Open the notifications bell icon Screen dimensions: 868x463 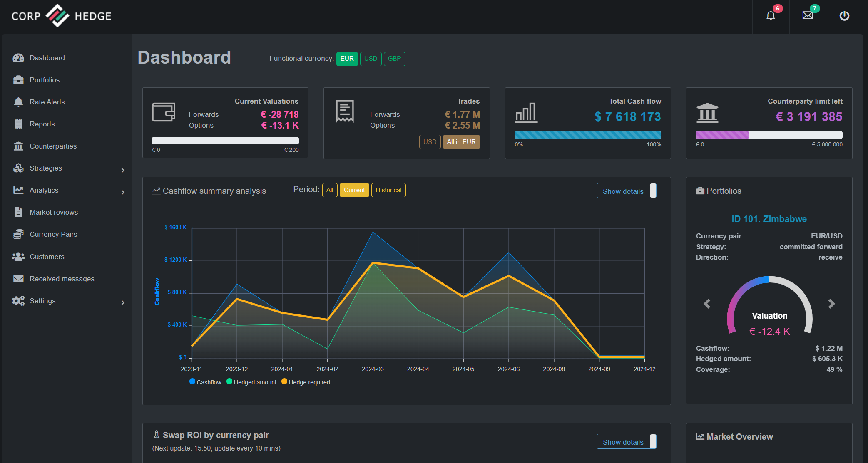(x=771, y=16)
